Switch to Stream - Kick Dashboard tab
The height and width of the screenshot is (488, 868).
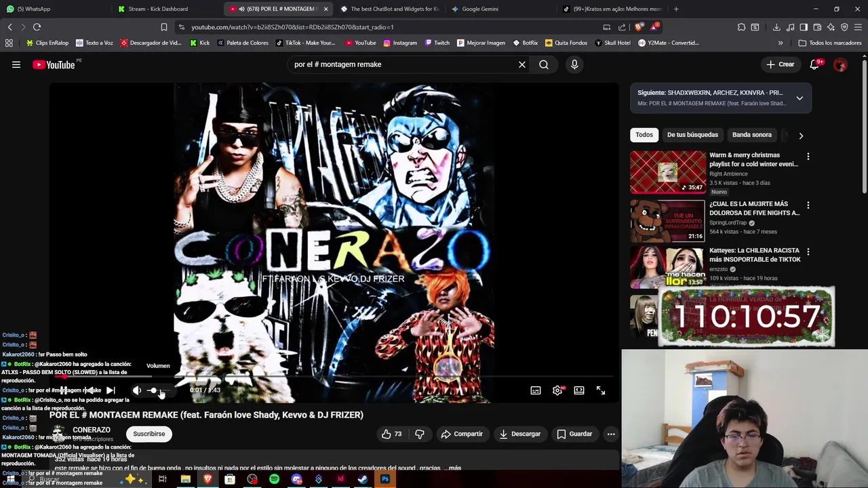[166, 9]
